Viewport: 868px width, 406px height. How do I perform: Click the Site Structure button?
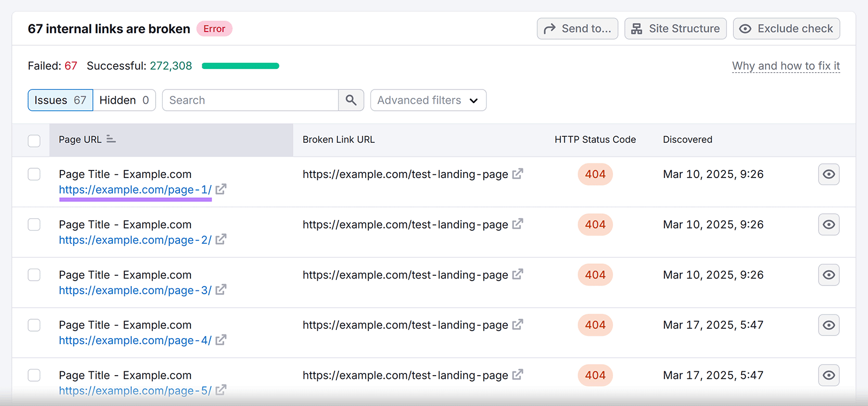click(x=675, y=29)
